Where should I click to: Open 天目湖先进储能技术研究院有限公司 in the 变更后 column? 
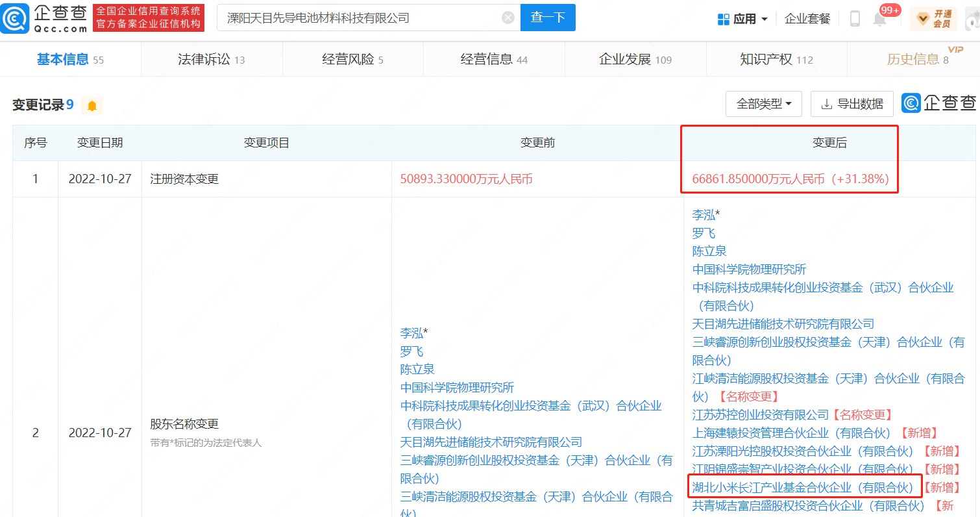[783, 324]
